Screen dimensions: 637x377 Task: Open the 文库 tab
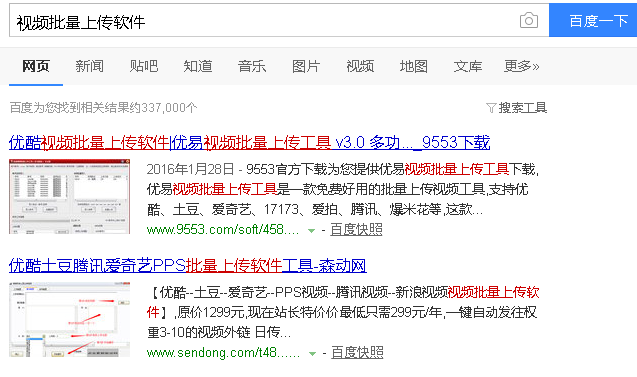point(468,66)
